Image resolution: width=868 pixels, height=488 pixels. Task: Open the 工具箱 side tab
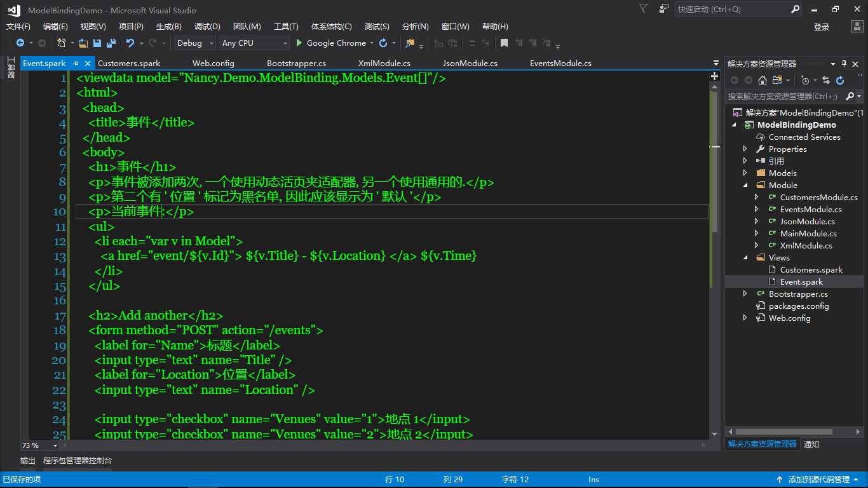[x=11, y=67]
